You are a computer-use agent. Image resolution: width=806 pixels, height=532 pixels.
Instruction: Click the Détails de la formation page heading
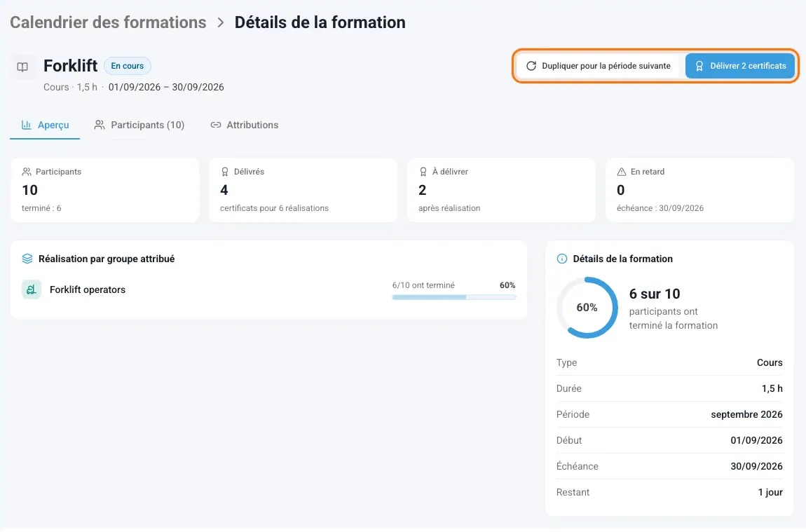point(320,22)
